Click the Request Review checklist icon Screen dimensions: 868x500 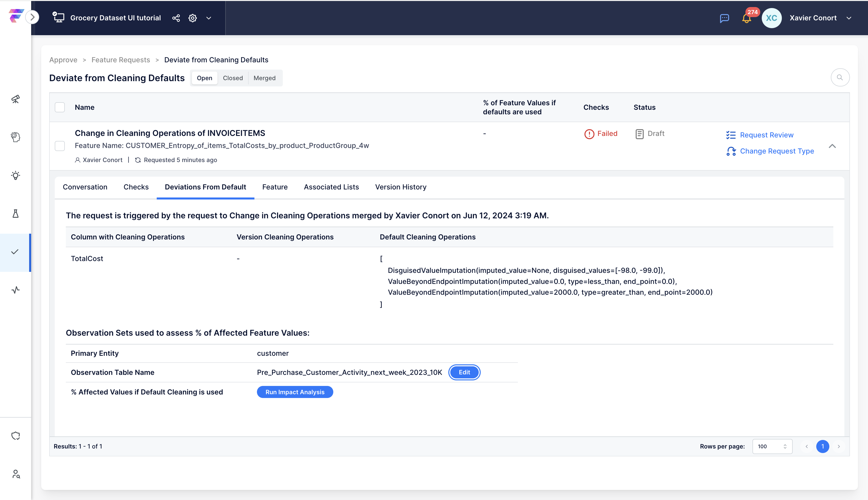click(731, 135)
